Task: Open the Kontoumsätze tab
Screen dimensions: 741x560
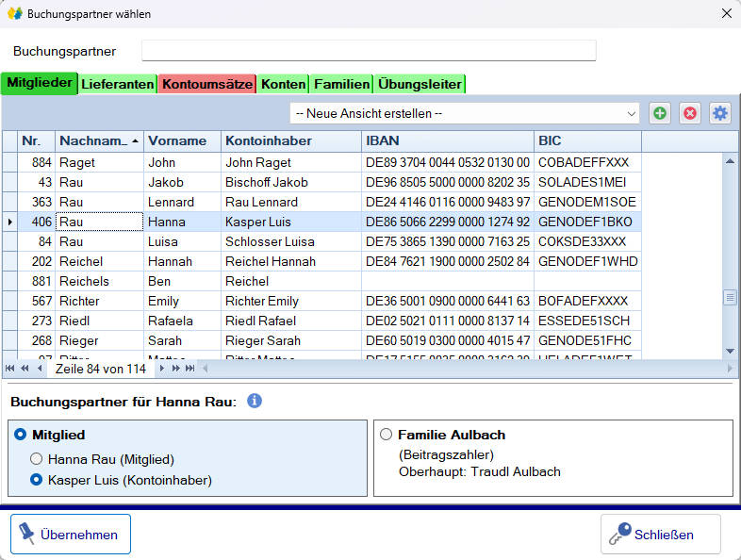Action: coord(207,84)
